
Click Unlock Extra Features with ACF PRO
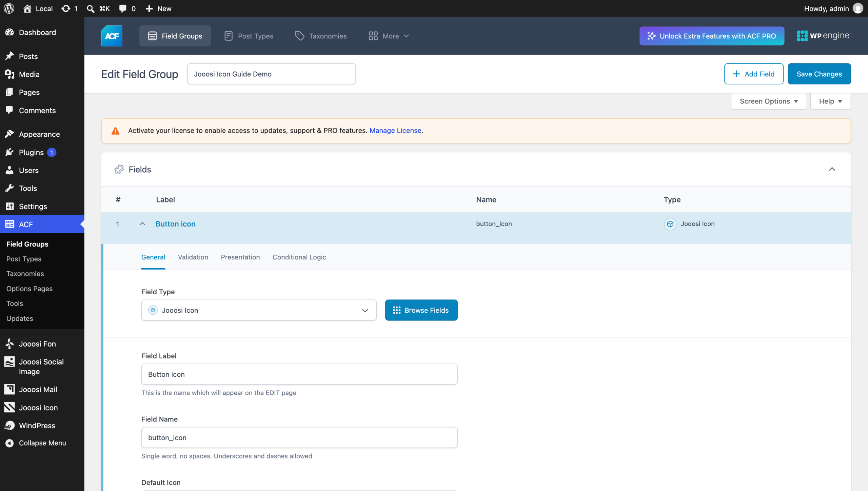point(712,36)
